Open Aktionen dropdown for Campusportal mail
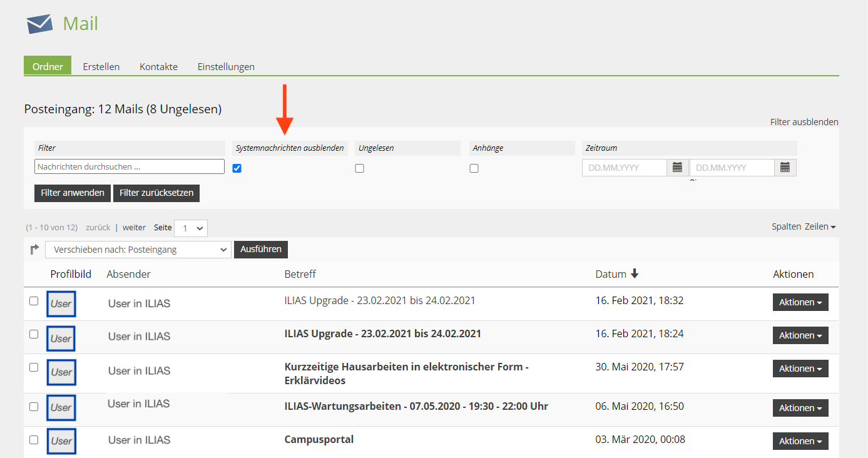Viewport: 868px width, 458px height. pyautogui.click(x=800, y=441)
